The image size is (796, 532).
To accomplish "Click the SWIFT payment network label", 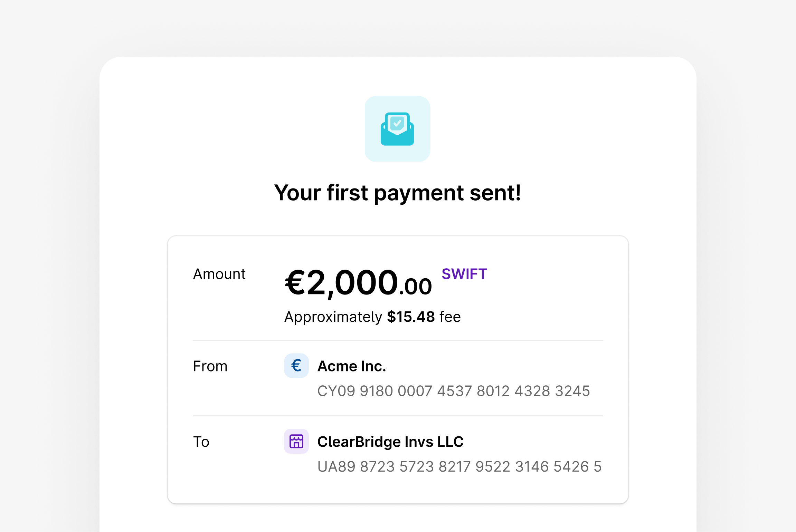I will [x=464, y=274].
